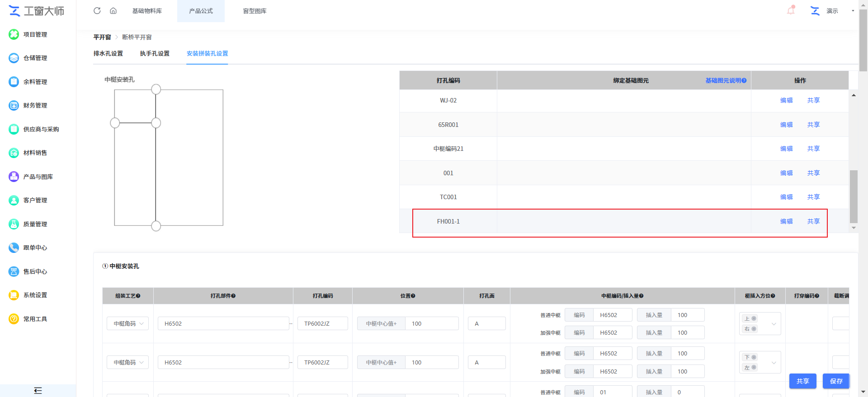Image resolution: width=868 pixels, height=397 pixels.
Task: Expand the 演示 user account menu
Action: [853, 11]
